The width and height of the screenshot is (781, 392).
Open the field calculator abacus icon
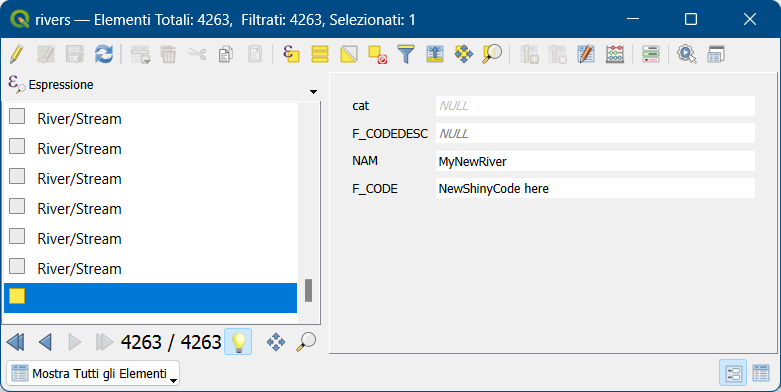click(615, 54)
